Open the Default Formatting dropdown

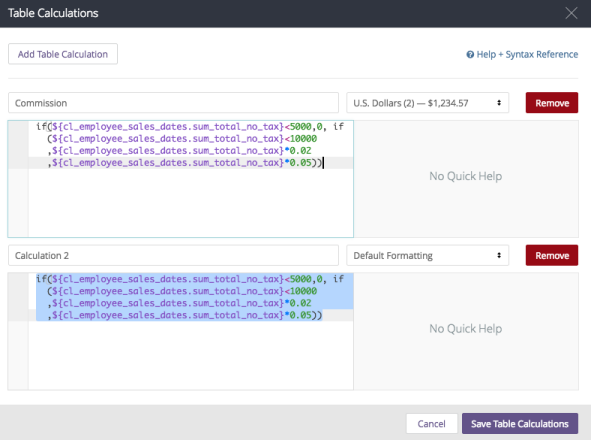coord(427,255)
